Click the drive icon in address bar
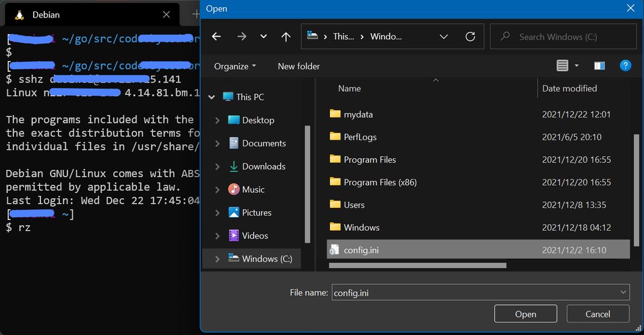This screenshot has width=644, height=335. pos(312,36)
